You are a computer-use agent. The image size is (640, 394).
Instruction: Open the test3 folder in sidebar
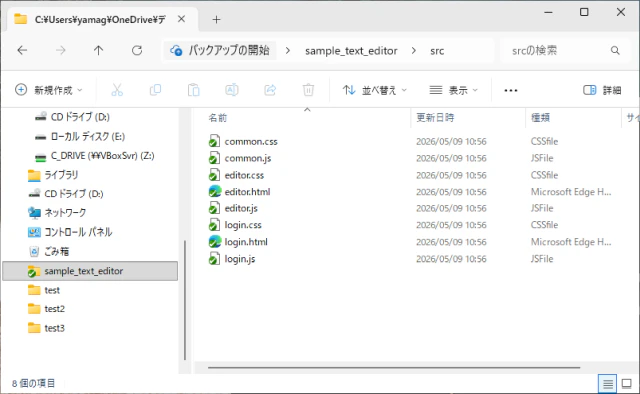55,328
